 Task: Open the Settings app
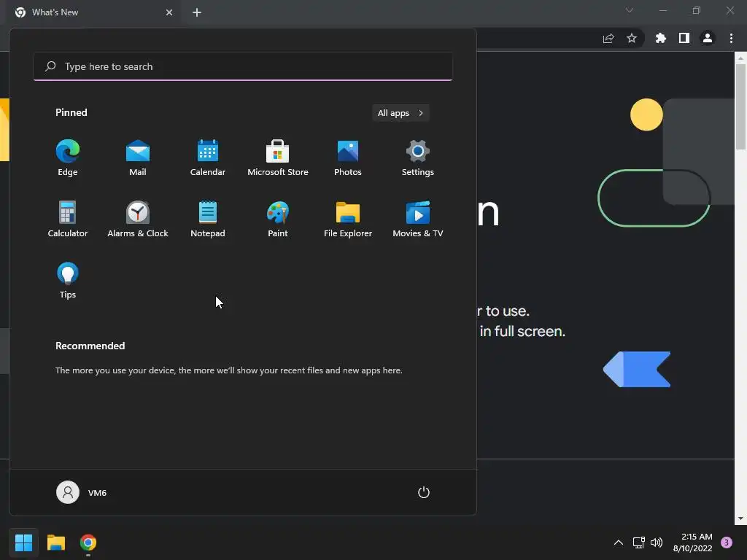pos(418,157)
